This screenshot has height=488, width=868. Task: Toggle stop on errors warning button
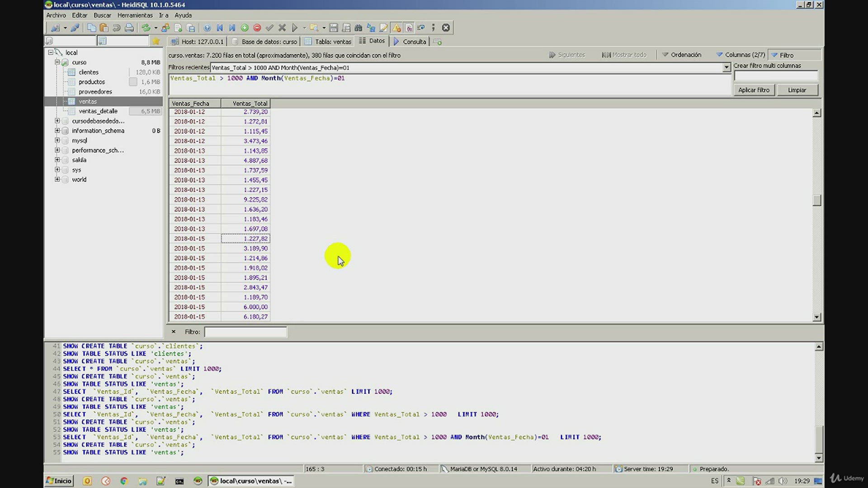click(x=396, y=28)
